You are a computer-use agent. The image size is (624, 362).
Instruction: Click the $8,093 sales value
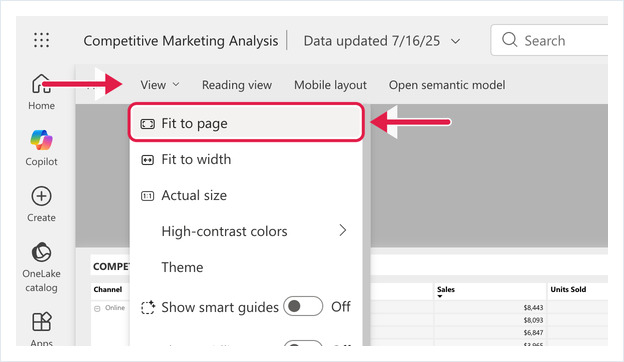[x=533, y=320]
